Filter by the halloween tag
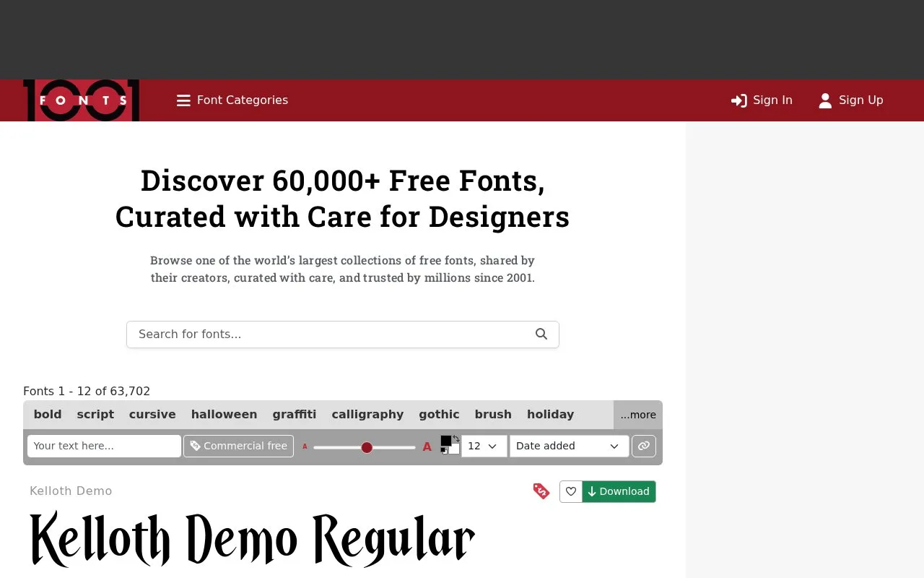 [x=224, y=415]
